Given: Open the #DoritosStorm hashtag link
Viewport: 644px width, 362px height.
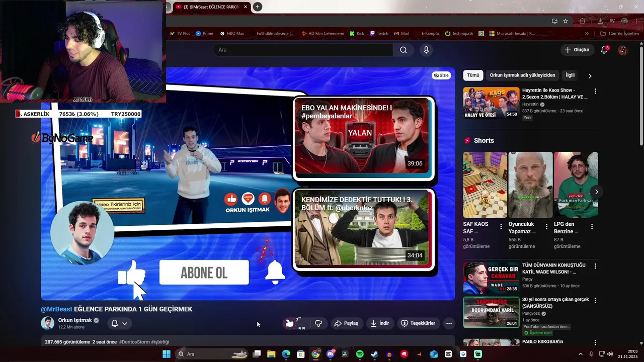Looking at the screenshot, I should (x=134, y=342).
